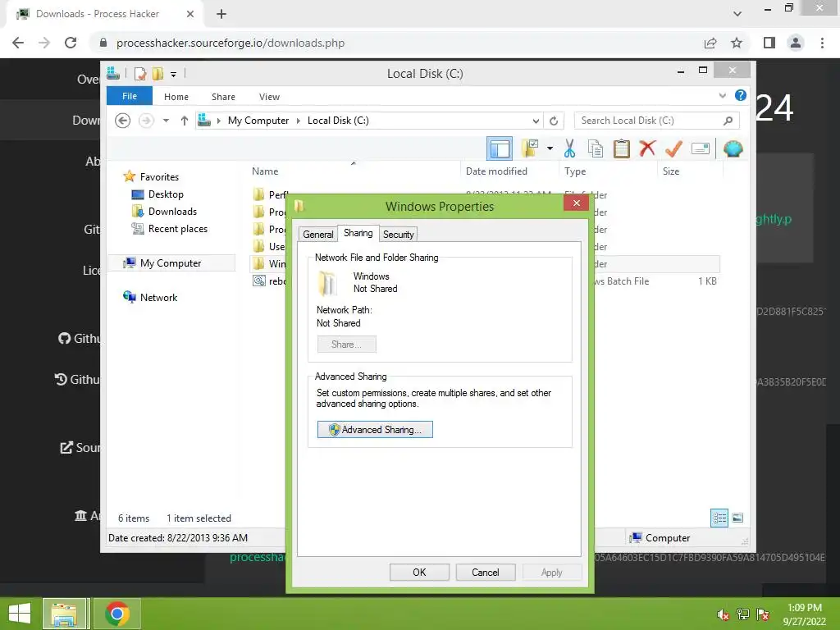Image resolution: width=840 pixels, height=630 pixels.
Task: Open the Explorer Help question mark
Action: point(741,95)
